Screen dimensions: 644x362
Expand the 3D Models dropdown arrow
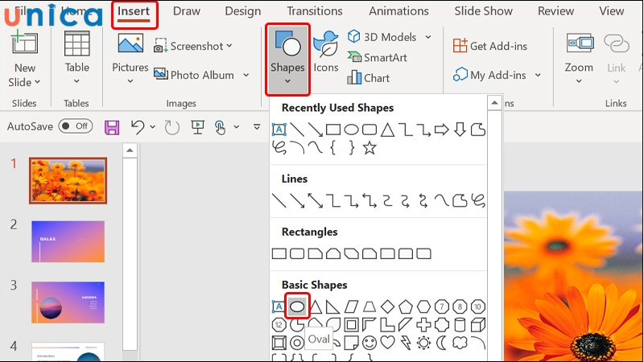click(428, 37)
